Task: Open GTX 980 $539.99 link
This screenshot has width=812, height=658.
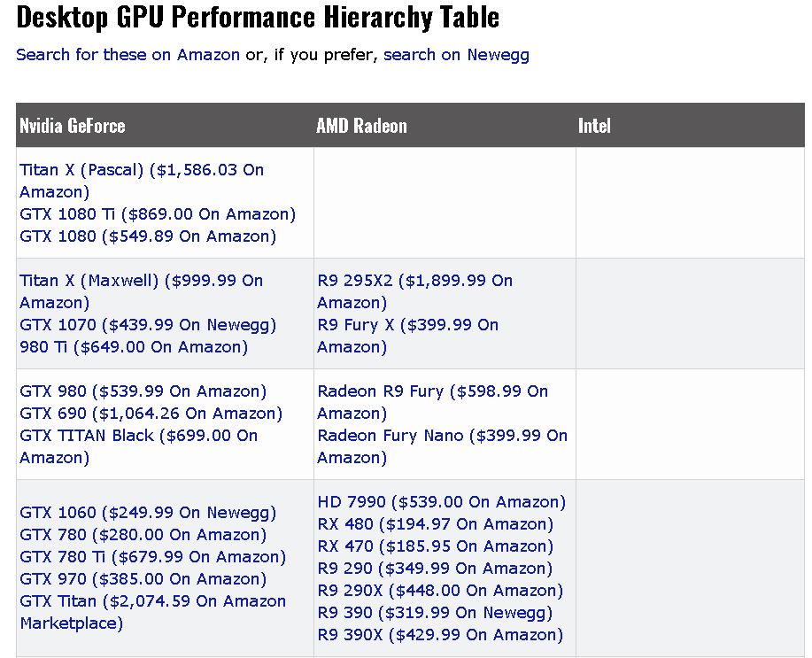Action: click(143, 391)
